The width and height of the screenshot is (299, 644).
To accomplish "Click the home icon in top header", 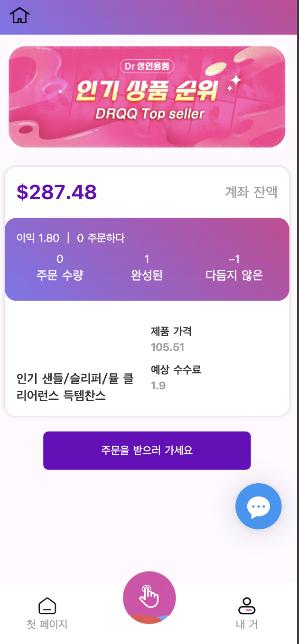I will pos(20,16).
